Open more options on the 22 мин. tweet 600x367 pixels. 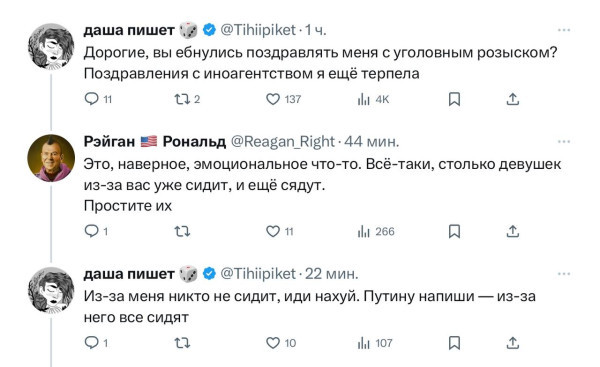tap(564, 274)
